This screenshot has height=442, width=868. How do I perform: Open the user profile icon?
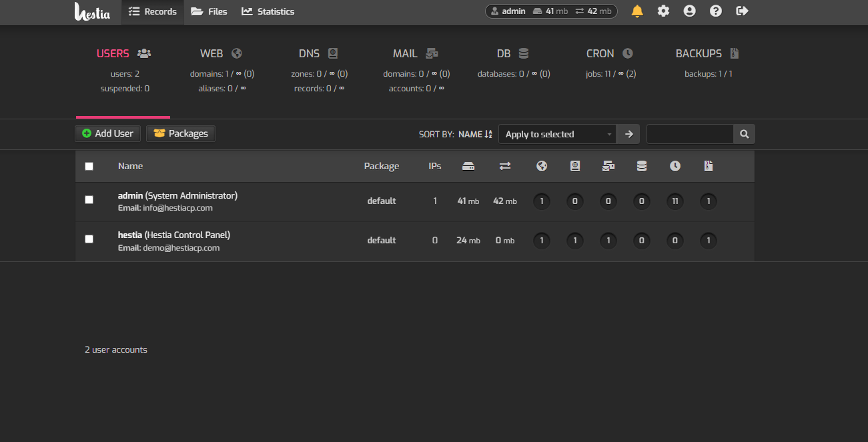click(x=689, y=11)
